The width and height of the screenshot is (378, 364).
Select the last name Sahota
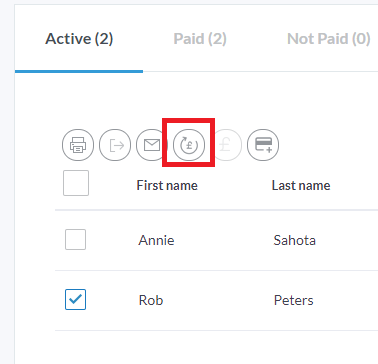295,240
